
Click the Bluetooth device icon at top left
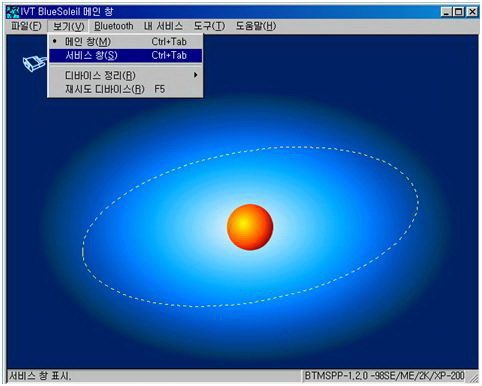(x=34, y=63)
